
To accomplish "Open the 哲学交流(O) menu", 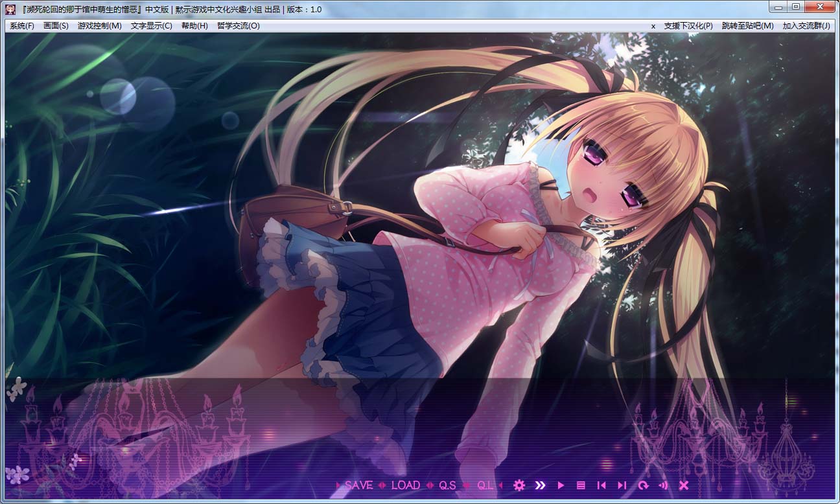I will (x=238, y=26).
